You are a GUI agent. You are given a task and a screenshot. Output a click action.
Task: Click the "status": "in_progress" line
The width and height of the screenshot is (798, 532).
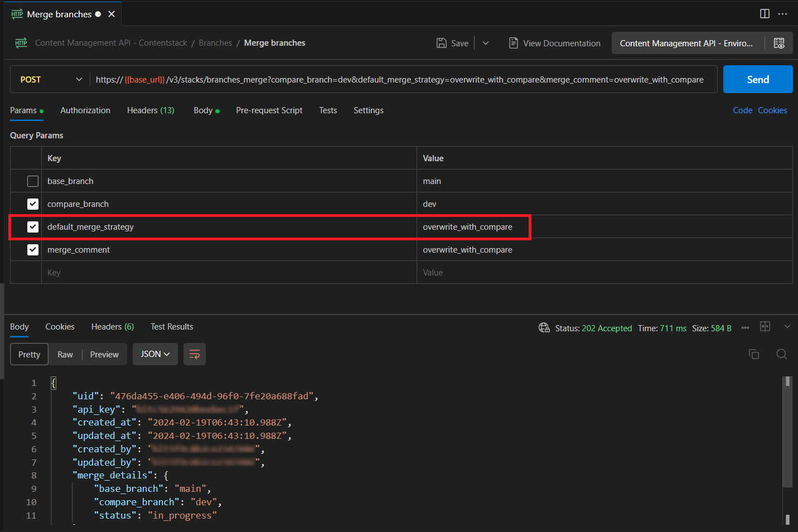156,515
